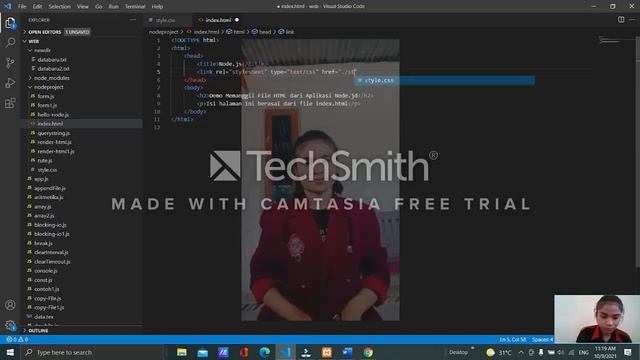Open the Run menu

point(113,7)
